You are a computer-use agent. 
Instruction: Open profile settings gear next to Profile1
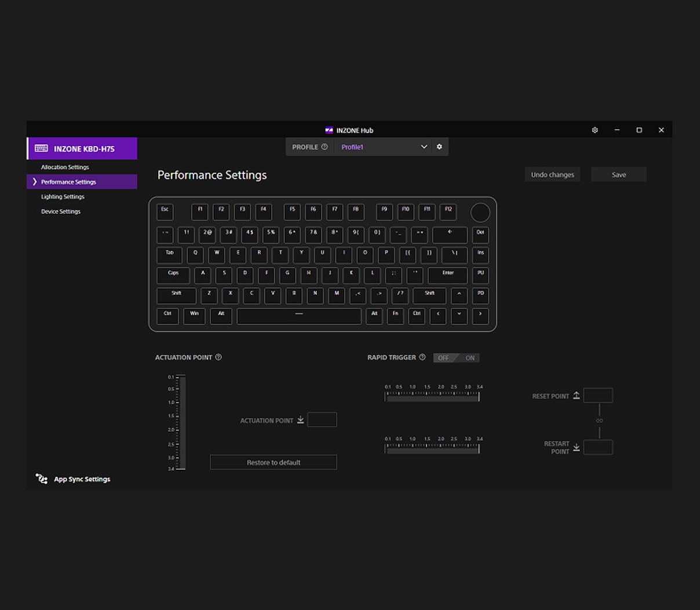pyautogui.click(x=439, y=147)
